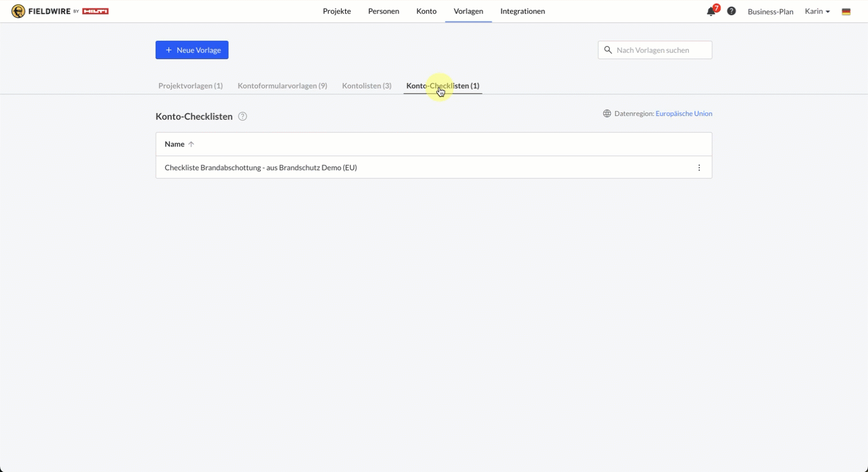Click the search magnifier icon
The width and height of the screenshot is (868, 472).
pos(608,50)
